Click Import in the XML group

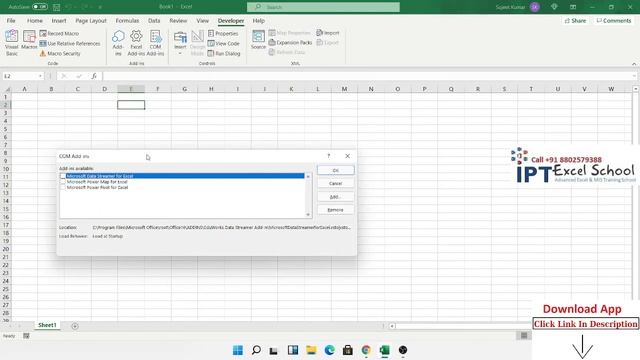328,33
